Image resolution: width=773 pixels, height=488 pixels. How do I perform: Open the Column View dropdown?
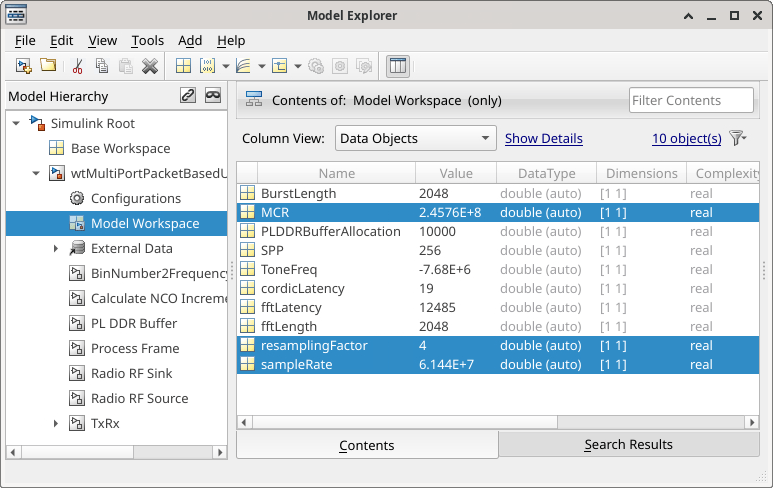(415, 138)
